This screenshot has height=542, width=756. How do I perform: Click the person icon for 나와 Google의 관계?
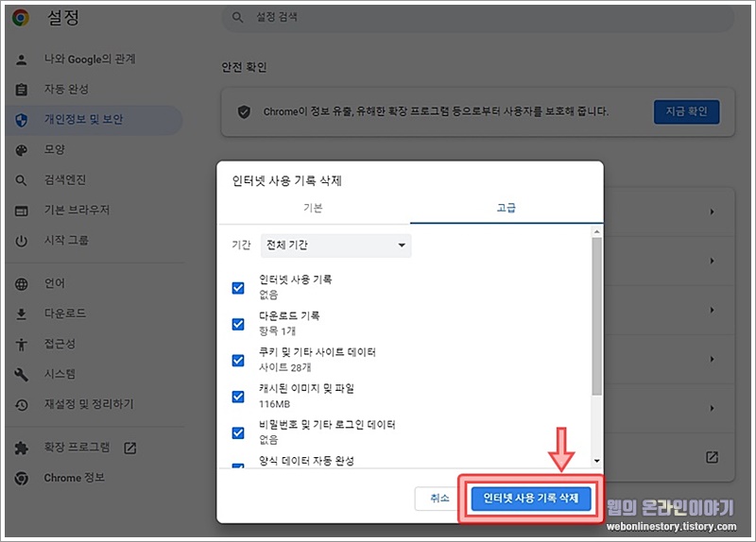[x=21, y=59]
